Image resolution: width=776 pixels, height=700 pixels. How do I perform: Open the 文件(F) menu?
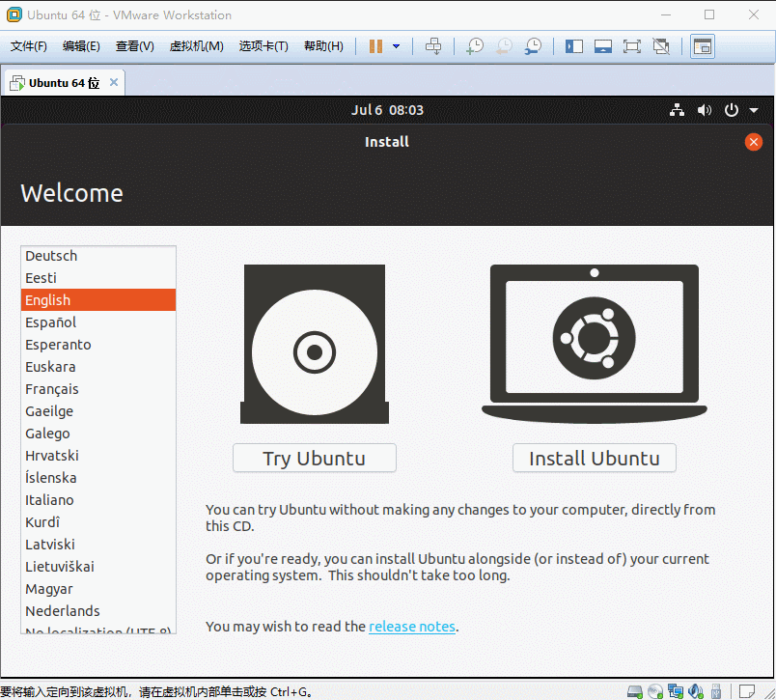point(29,46)
